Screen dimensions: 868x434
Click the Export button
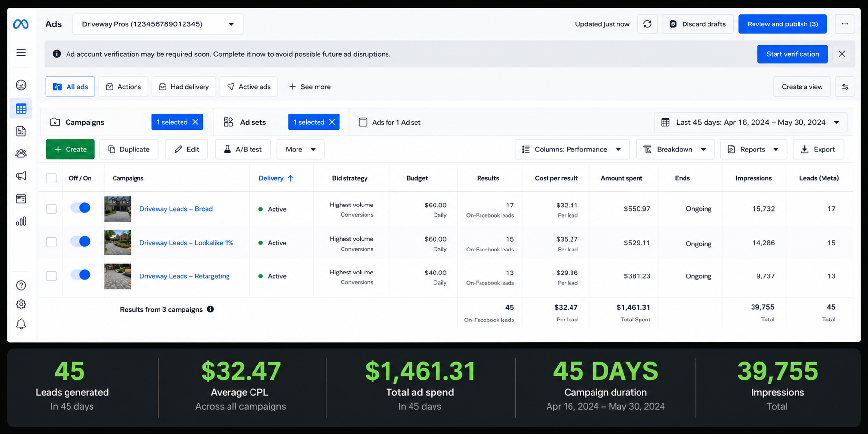(818, 149)
